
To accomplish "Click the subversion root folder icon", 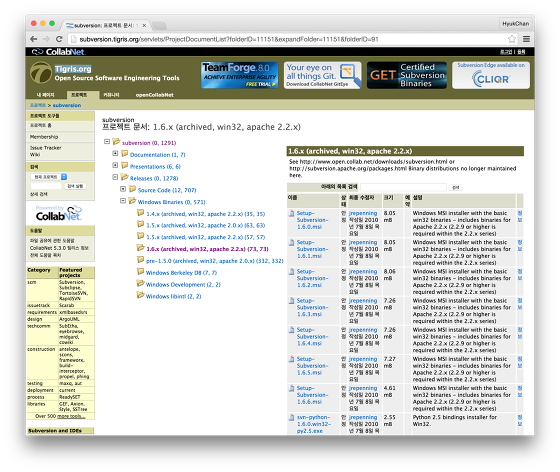I will tap(116, 142).
